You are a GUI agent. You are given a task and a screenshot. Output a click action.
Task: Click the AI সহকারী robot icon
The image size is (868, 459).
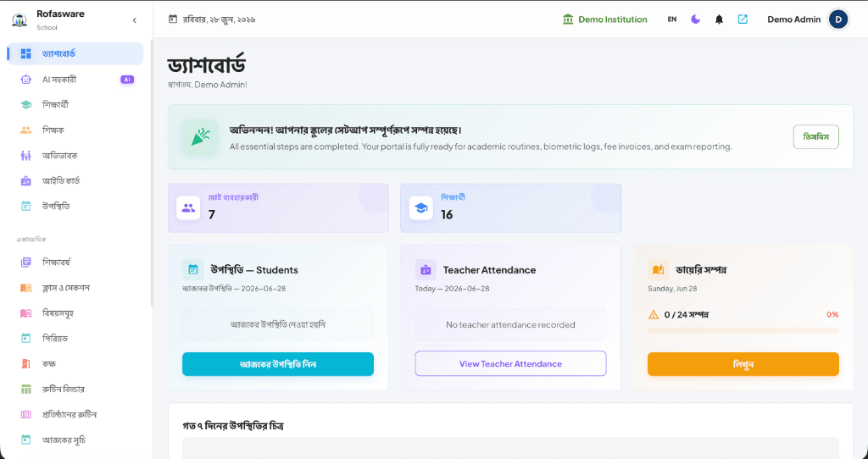tap(25, 80)
